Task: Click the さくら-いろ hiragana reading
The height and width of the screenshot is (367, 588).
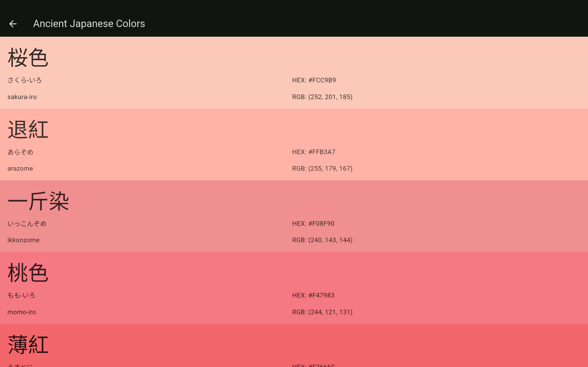Action: click(25, 80)
